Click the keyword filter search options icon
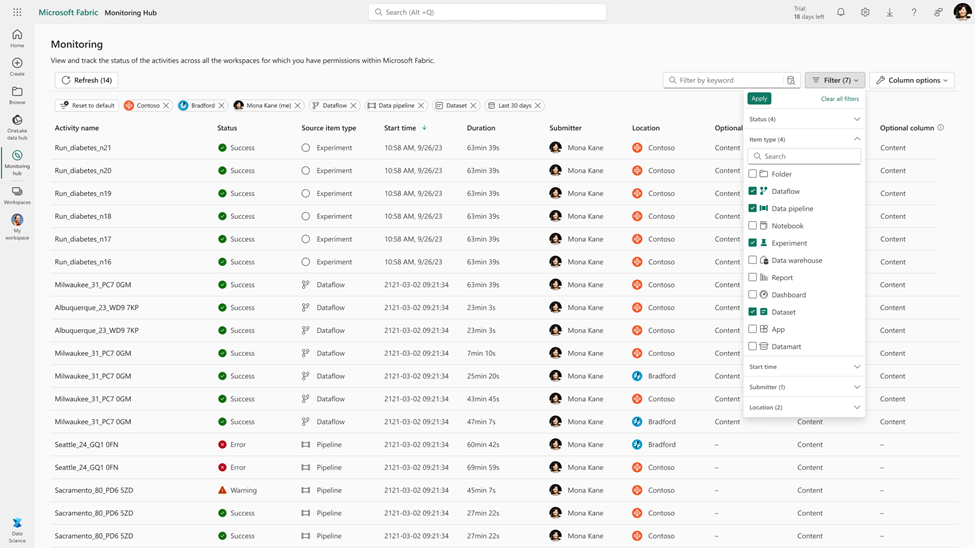This screenshot has width=975, height=548. [791, 80]
